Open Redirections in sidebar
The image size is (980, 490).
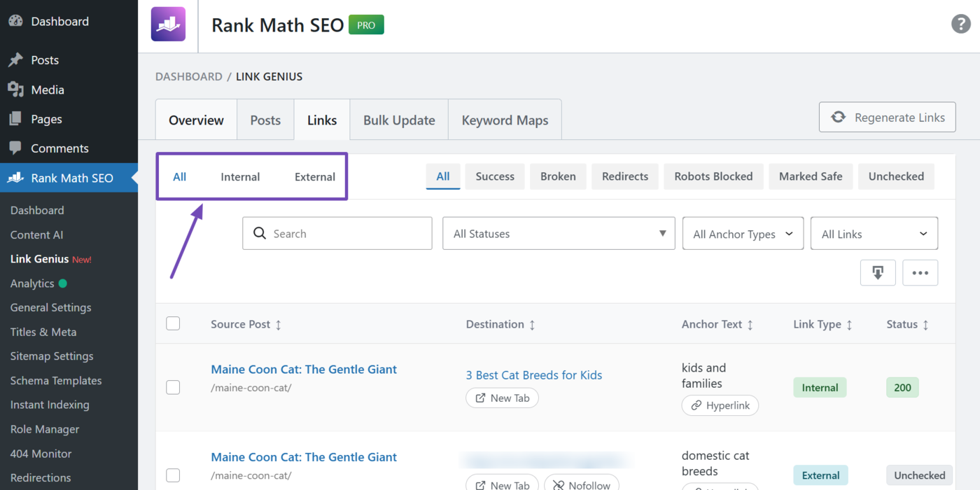pos(41,477)
